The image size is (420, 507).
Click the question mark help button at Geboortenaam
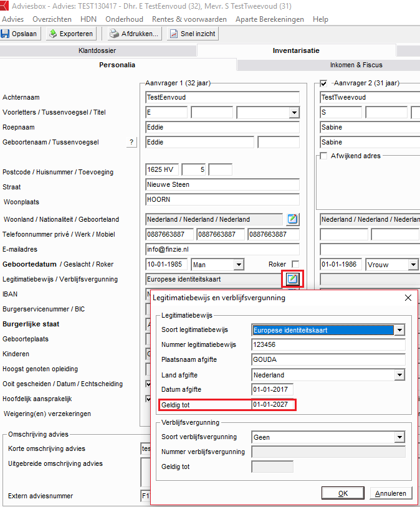pyautogui.click(x=131, y=142)
